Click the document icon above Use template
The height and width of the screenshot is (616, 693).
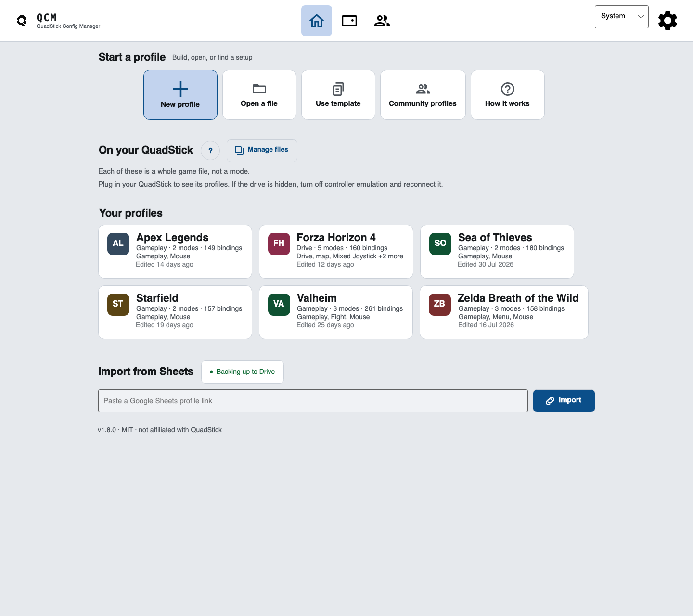338,89
